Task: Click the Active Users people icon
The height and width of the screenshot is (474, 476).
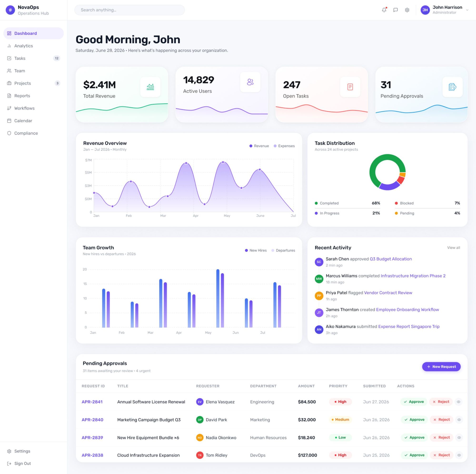Action: 250,82
